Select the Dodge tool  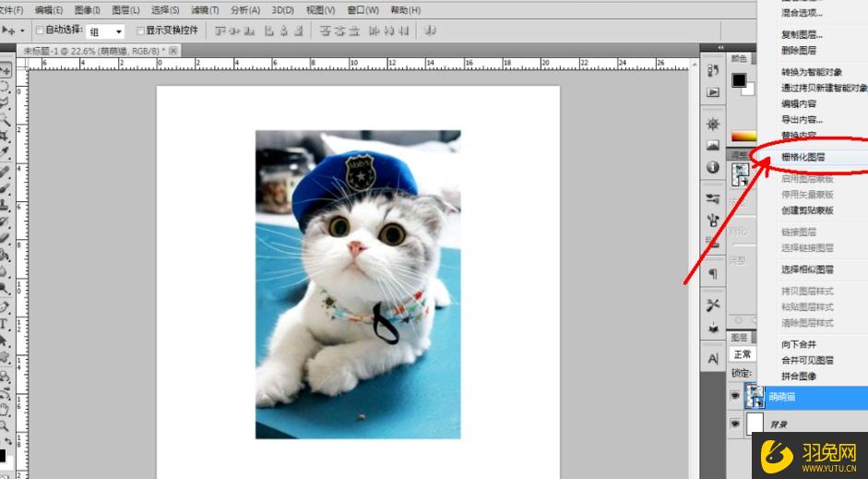pyautogui.click(x=5, y=288)
